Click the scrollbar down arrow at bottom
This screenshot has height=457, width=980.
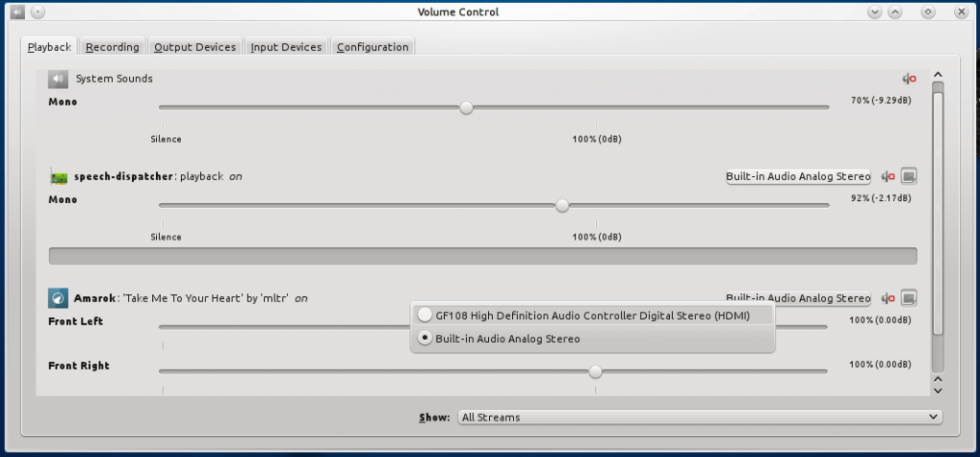pyautogui.click(x=938, y=390)
